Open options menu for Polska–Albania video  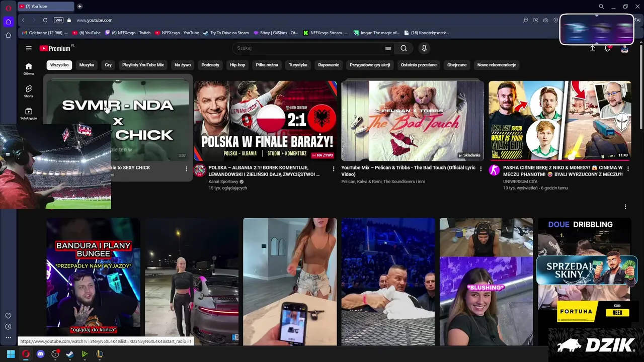point(333,169)
